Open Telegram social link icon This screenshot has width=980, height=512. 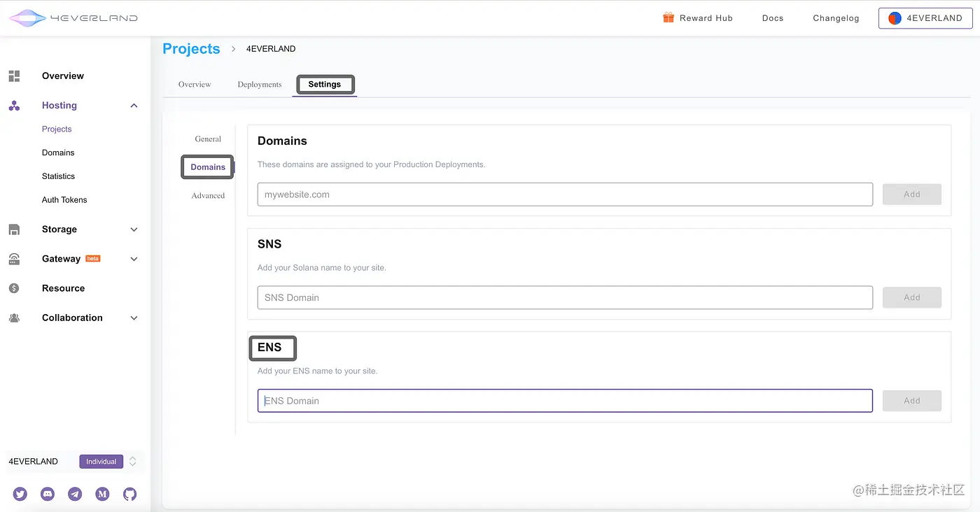(75, 494)
